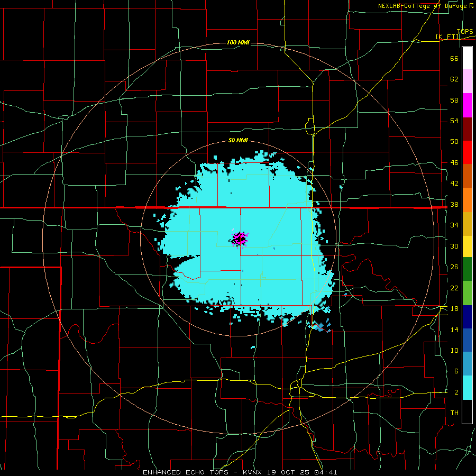The width and height of the screenshot is (476, 476).
Task: Click the legend value "54"
Action: 454,121
